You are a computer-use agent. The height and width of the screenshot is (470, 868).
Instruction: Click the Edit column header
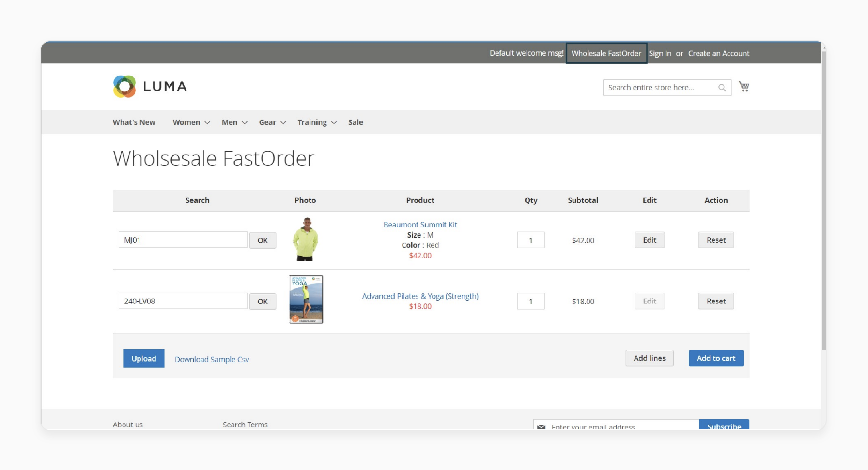coord(650,200)
